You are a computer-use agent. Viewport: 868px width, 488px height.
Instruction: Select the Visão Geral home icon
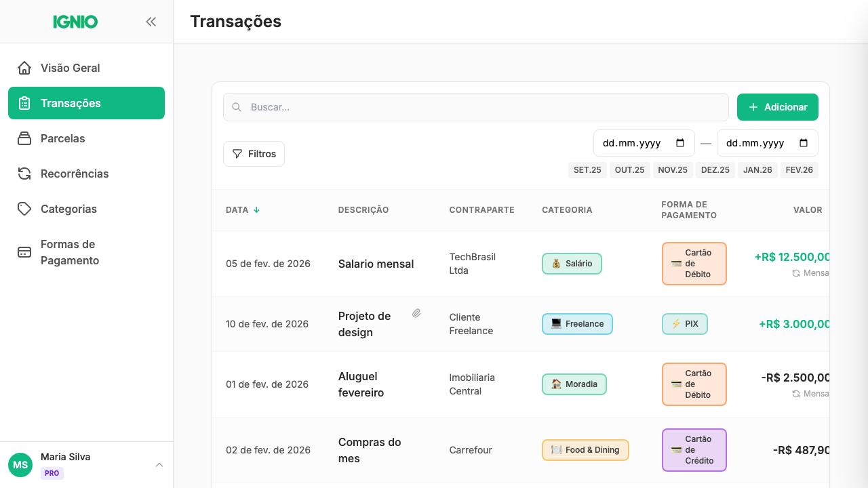click(24, 68)
